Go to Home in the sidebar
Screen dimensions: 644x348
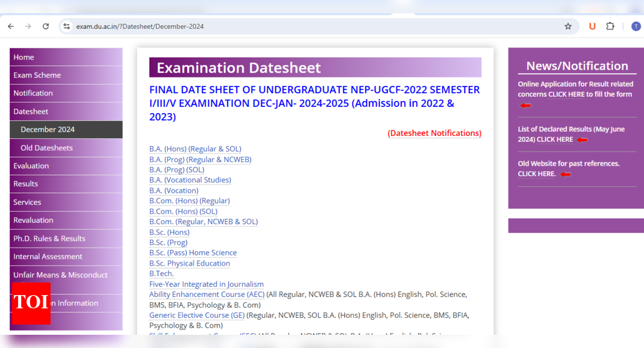[23, 56]
